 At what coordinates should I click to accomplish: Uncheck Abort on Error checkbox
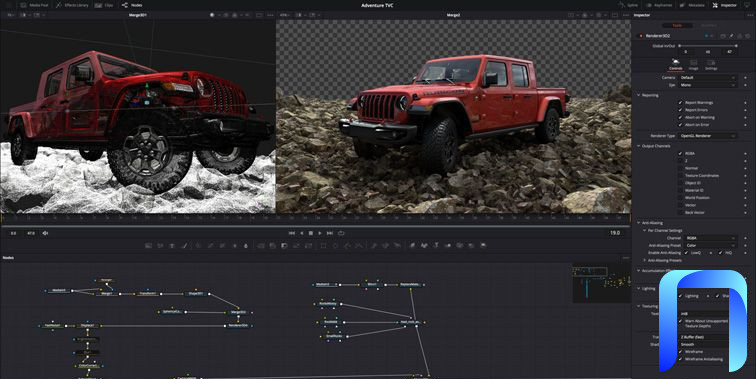[x=680, y=125]
